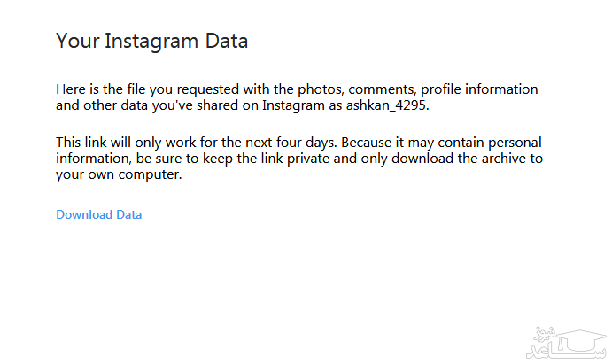Click the Download Data link
The width and height of the screenshot is (612, 364).
[98, 214]
